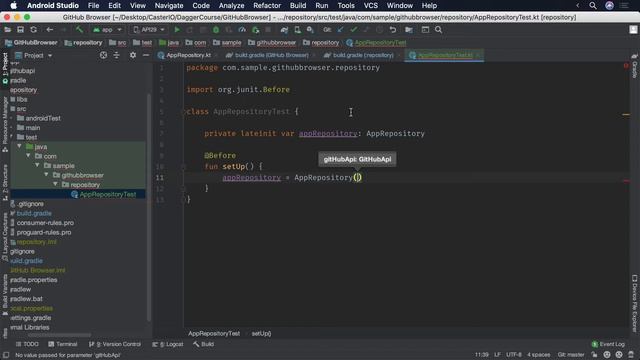
Task: Click the Project panel vertical scrollbar
Action: coord(149,206)
